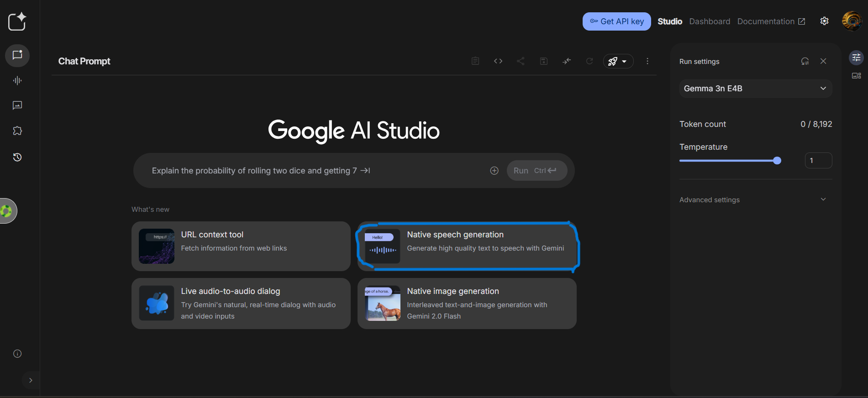
Task: Open the Stream audio waveform sidebar icon
Action: pyautogui.click(x=17, y=81)
